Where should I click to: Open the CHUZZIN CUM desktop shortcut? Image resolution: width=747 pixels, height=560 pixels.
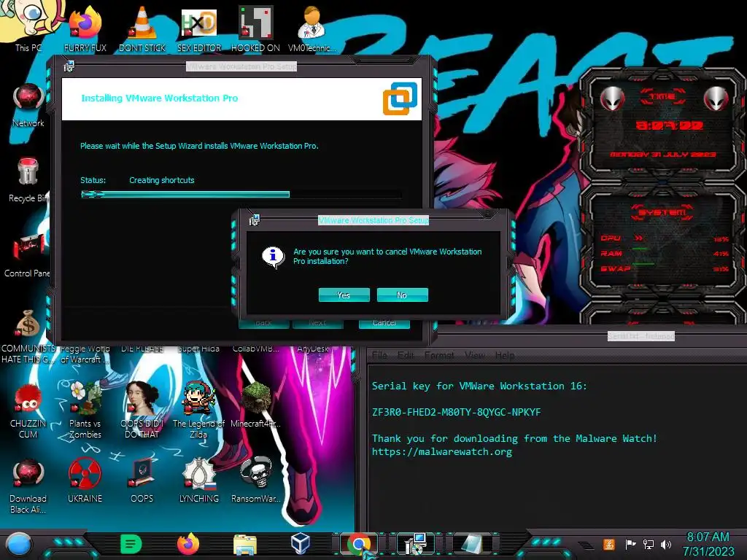point(28,411)
